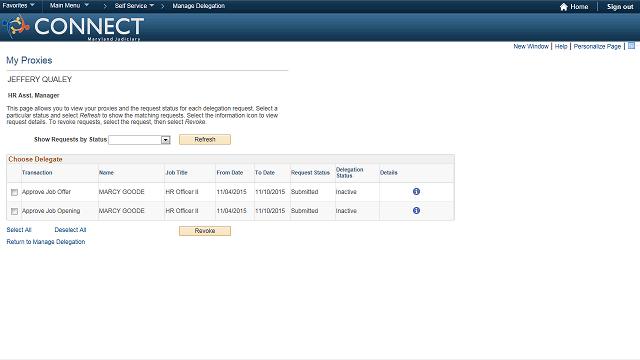640x360 pixels.
Task: Click the Transaction column header
Action: 37,173
